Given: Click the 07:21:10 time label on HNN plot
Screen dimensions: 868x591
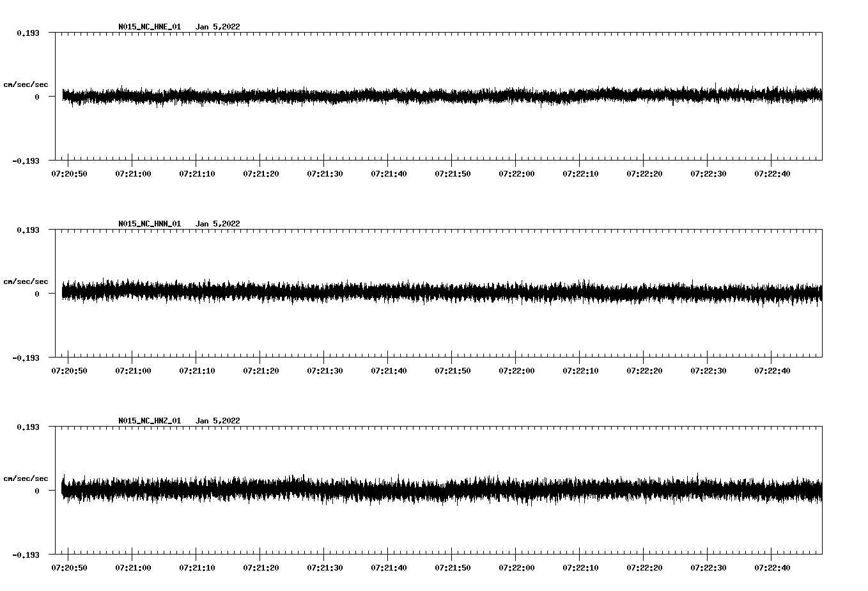Looking at the screenshot, I should (197, 371).
